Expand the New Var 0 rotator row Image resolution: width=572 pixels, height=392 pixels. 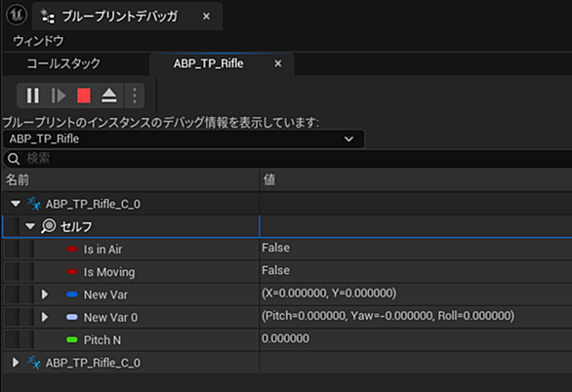(45, 317)
